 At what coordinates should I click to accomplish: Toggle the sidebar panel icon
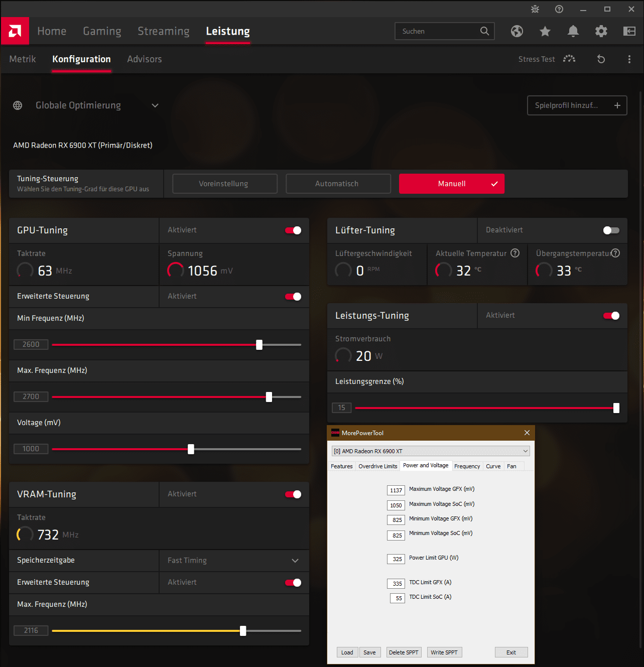click(x=629, y=31)
